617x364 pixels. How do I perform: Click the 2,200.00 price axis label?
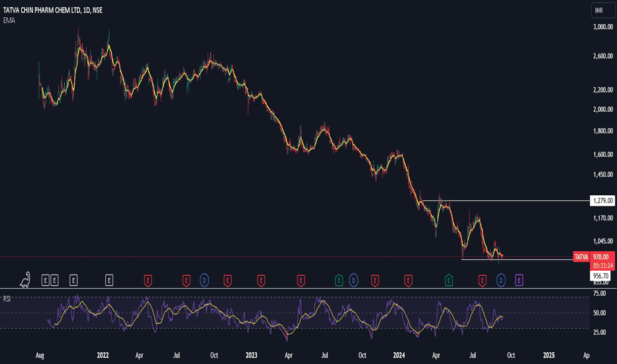tap(603, 90)
